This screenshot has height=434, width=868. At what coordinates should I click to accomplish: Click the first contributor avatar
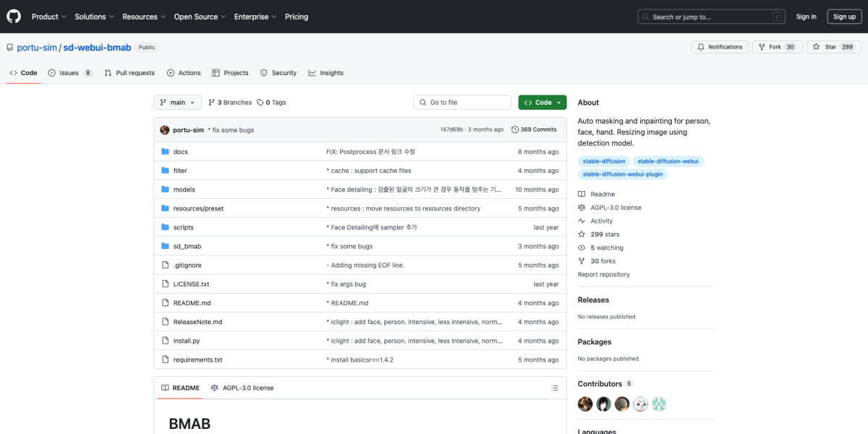[x=585, y=404]
